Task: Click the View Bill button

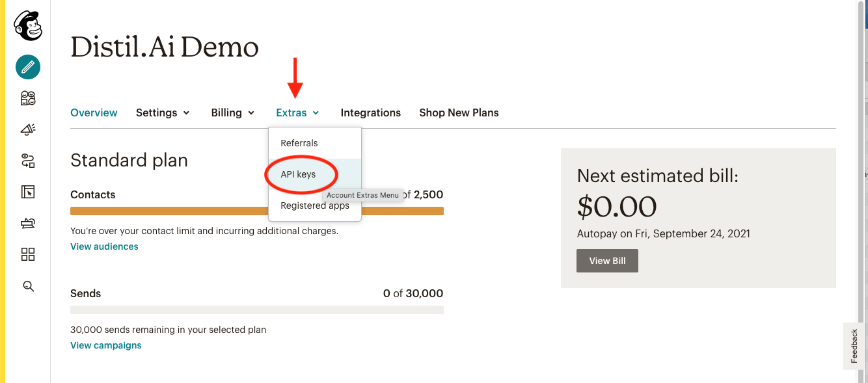Action: pyautogui.click(x=607, y=261)
